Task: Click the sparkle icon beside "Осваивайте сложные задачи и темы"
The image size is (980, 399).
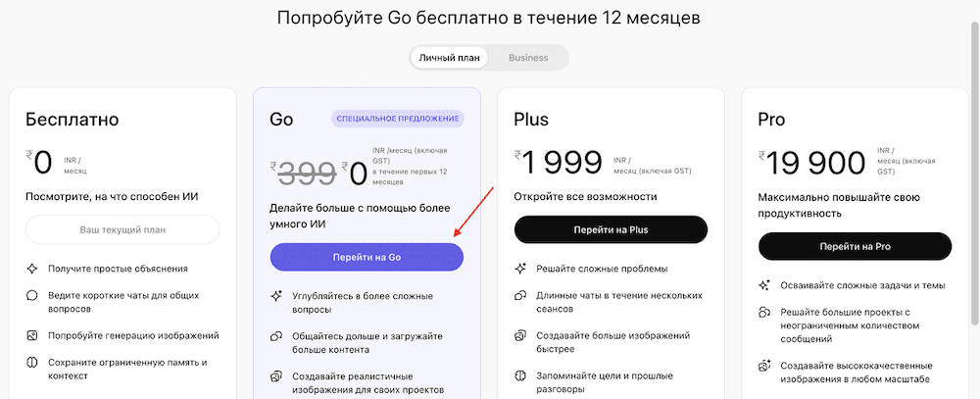Action: 764,285
